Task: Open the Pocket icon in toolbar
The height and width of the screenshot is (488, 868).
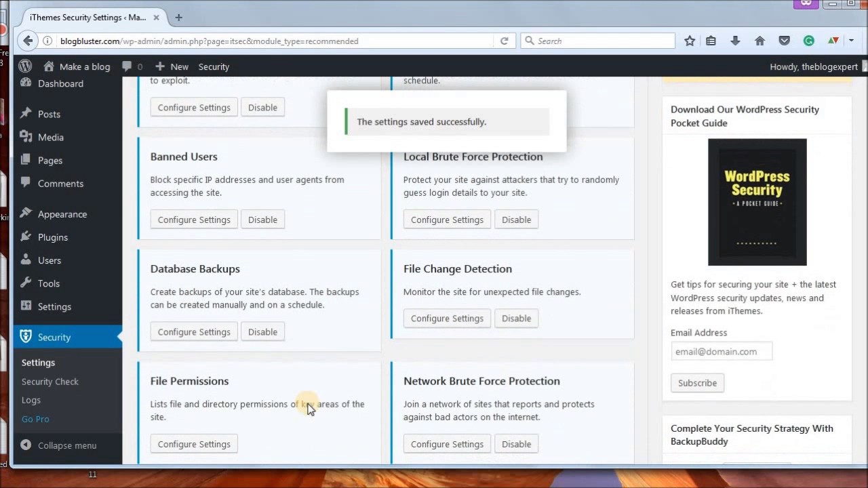Action: click(784, 41)
